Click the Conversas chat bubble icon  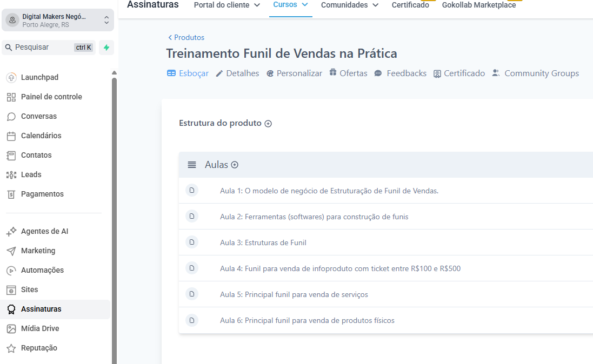click(x=11, y=117)
